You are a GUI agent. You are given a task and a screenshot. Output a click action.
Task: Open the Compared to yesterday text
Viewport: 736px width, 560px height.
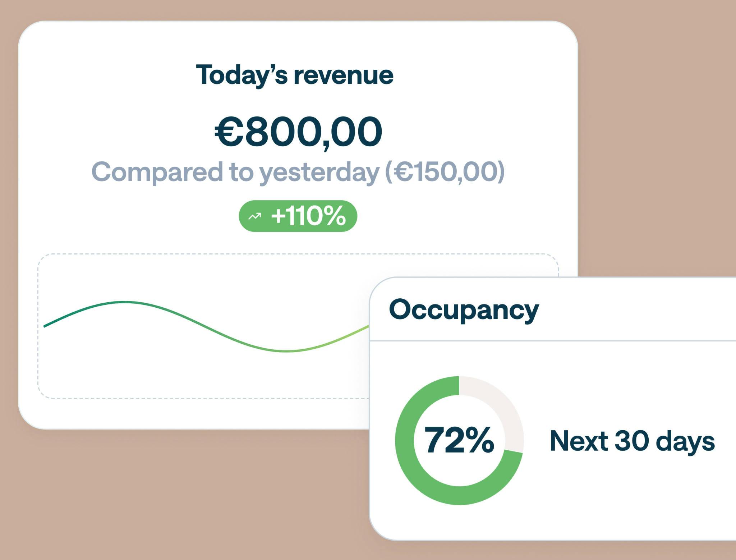pos(235,172)
